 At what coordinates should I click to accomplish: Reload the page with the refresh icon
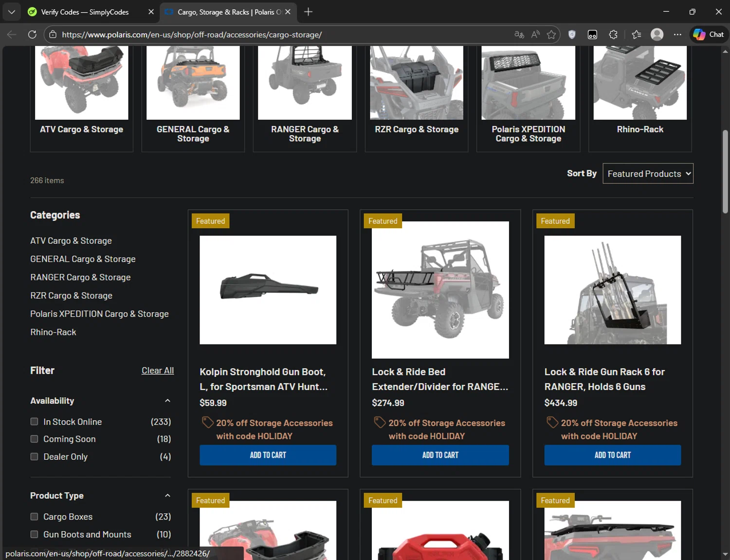32,35
